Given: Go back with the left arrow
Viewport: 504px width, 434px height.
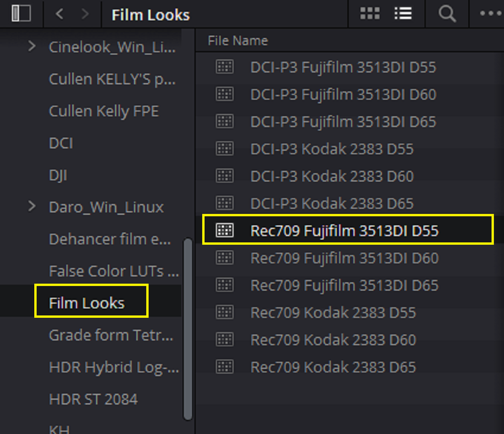Looking at the screenshot, I should tap(60, 14).
